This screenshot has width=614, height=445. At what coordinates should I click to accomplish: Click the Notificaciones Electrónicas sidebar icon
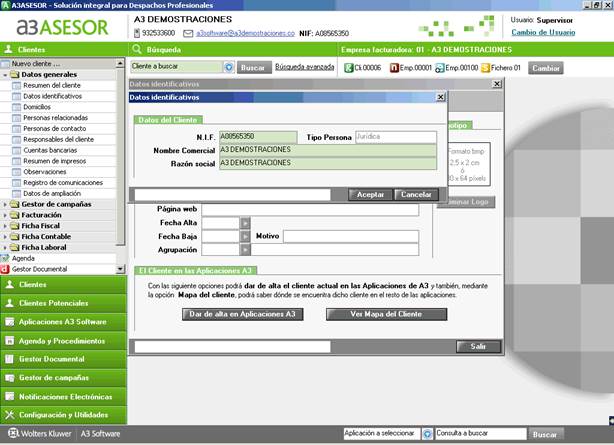point(10,396)
